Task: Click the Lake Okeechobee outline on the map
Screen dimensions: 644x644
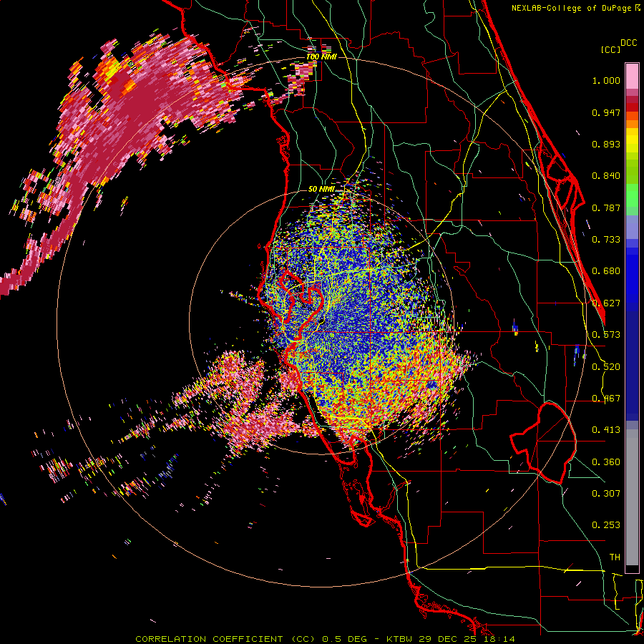Action: pos(543,443)
